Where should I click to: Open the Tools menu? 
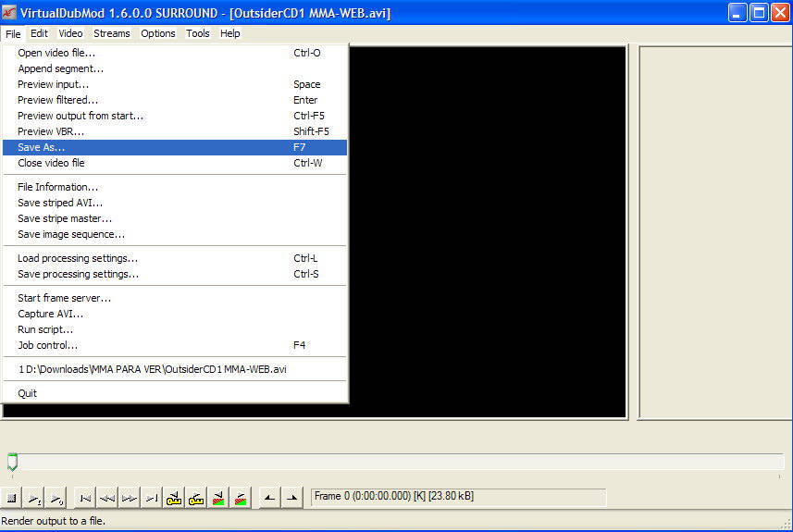tap(197, 33)
